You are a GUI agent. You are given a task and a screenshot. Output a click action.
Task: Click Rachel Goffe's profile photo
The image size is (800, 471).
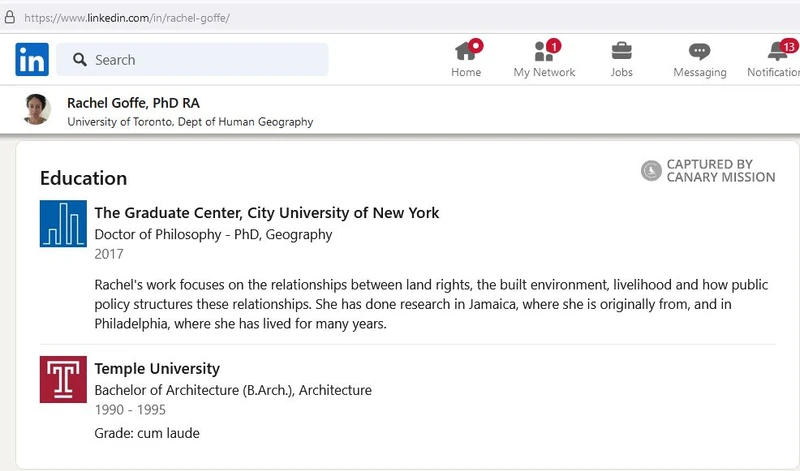(37, 109)
